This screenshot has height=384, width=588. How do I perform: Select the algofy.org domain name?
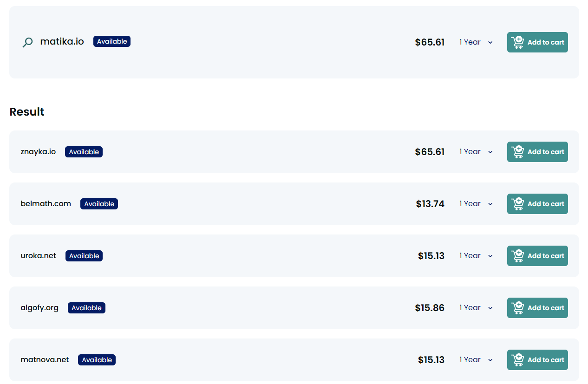coord(39,308)
